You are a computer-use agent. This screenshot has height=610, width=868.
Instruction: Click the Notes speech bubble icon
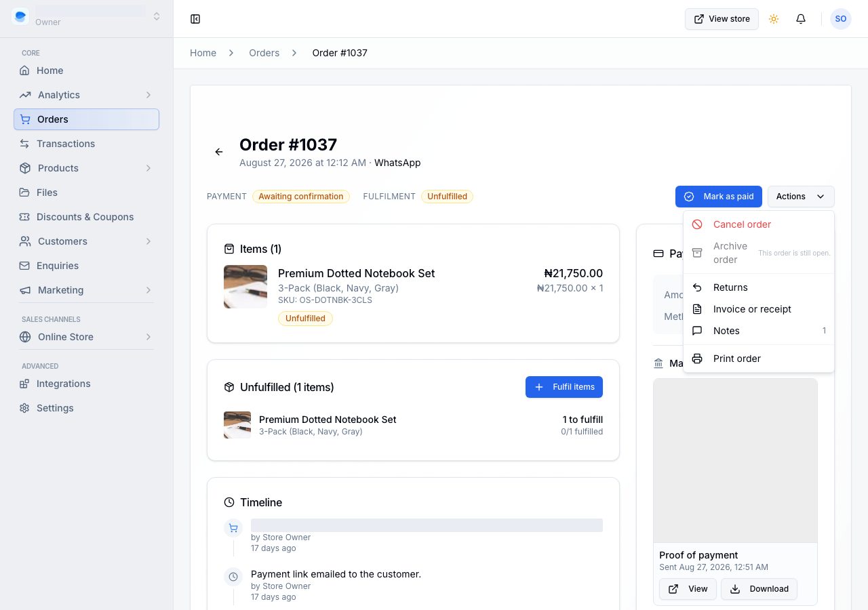pos(697,331)
